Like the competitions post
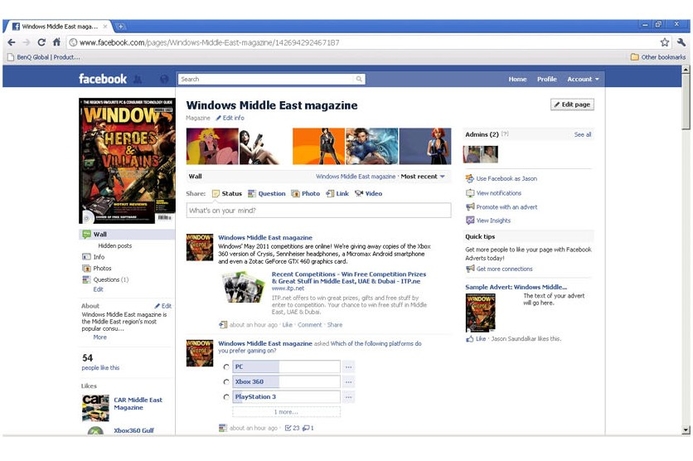 (287, 325)
